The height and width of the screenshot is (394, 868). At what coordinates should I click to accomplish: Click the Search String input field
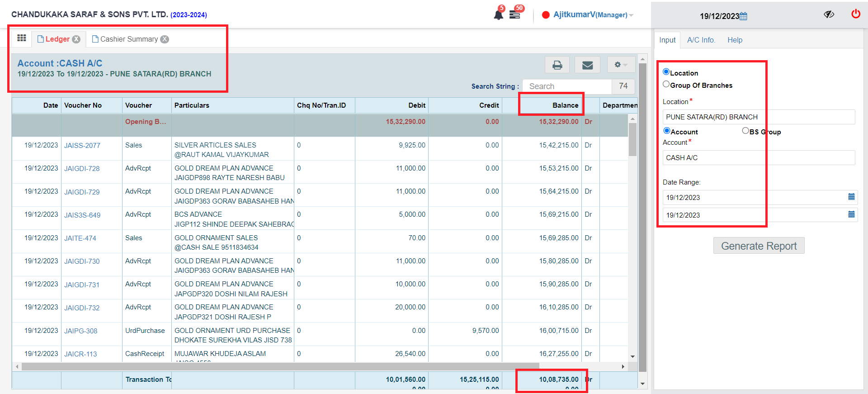click(567, 86)
